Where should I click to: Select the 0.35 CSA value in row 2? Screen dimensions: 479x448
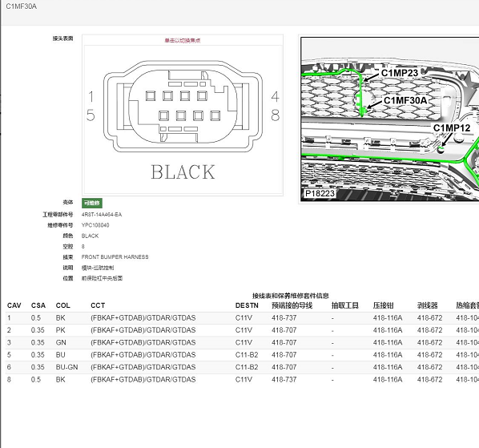click(x=38, y=330)
